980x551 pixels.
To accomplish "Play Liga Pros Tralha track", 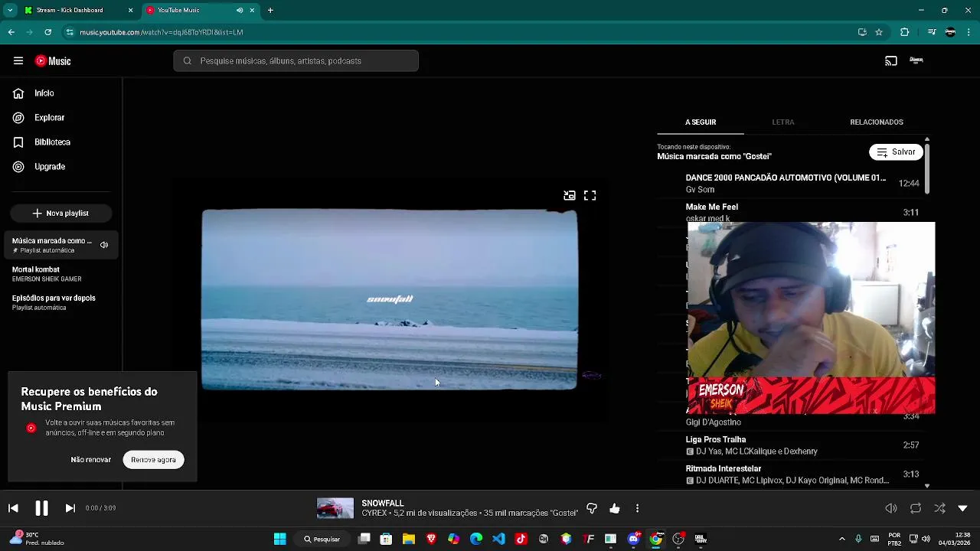I will tap(789, 445).
